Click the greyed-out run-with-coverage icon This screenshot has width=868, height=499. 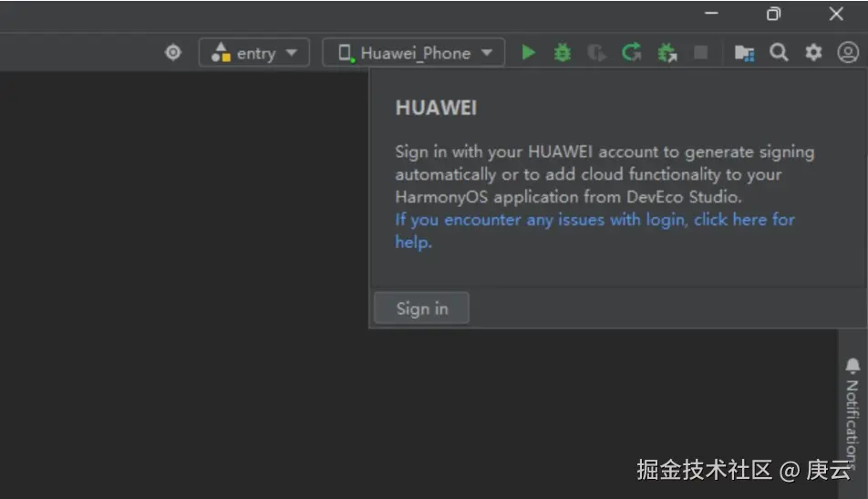[596, 53]
